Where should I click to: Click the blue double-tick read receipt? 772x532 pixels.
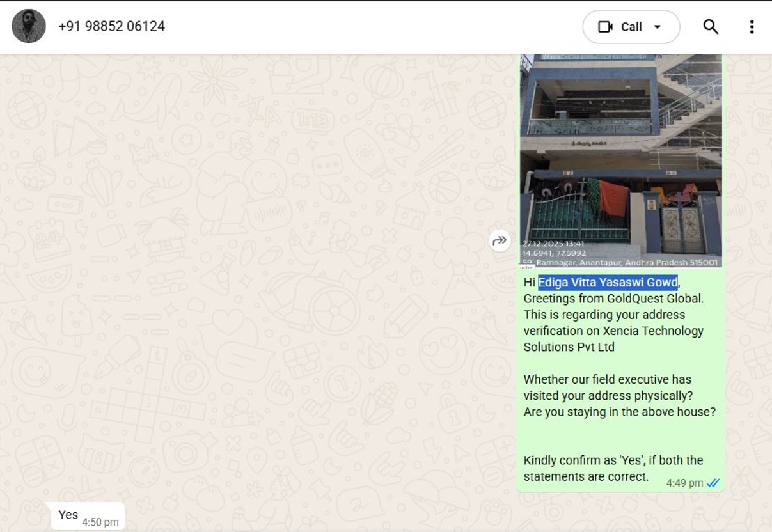(x=713, y=483)
